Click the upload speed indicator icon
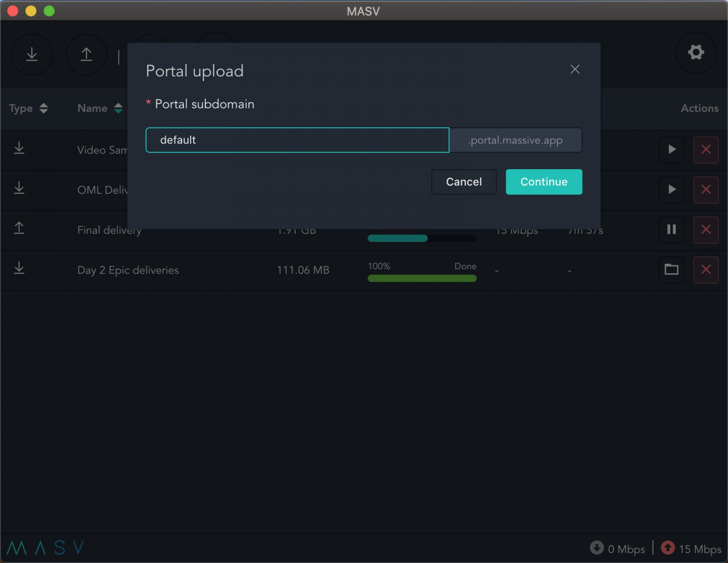 pos(668,548)
